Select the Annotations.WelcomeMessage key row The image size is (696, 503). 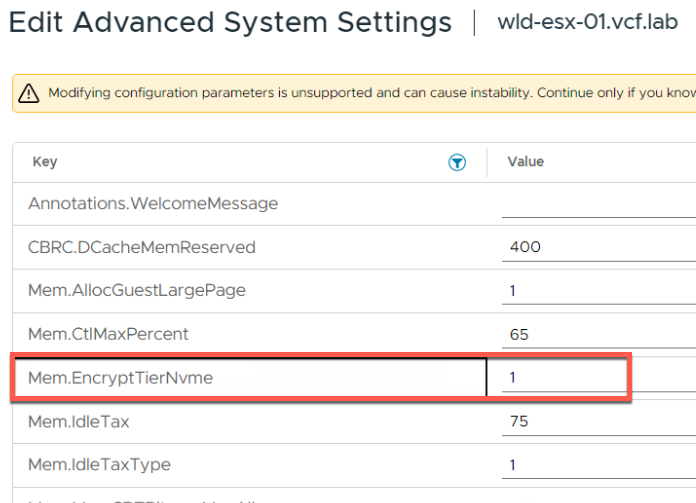(153, 204)
